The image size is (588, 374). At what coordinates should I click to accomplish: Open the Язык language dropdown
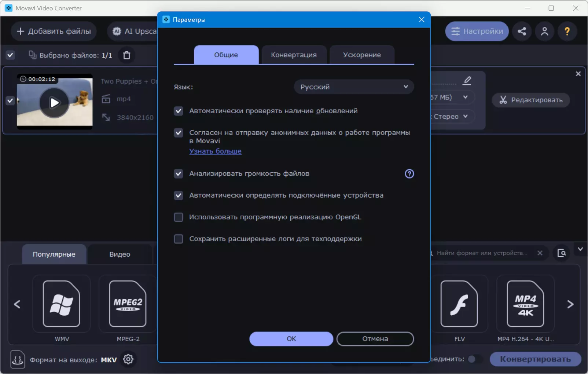coord(354,87)
